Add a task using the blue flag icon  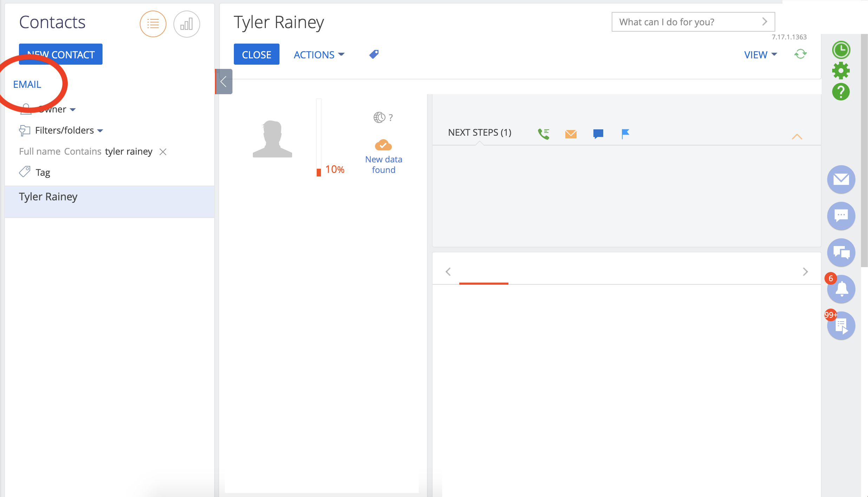coord(625,134)
